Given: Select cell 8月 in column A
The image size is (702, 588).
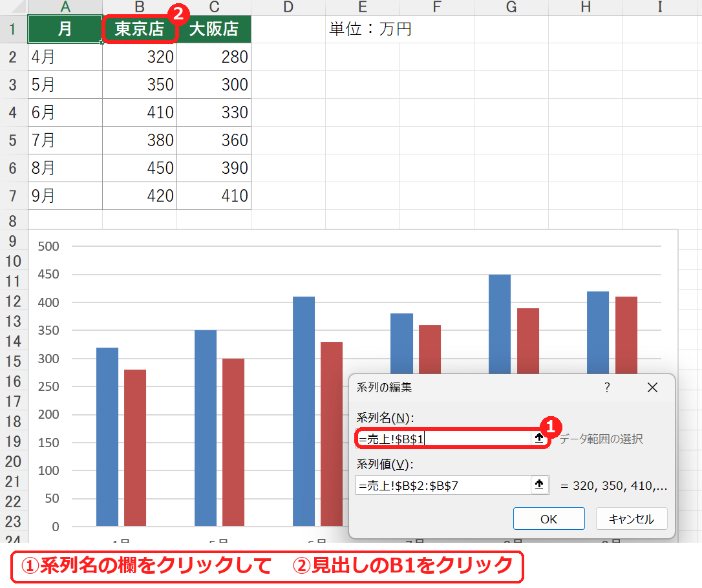Looking at the screenshot, I should point(65,168).
